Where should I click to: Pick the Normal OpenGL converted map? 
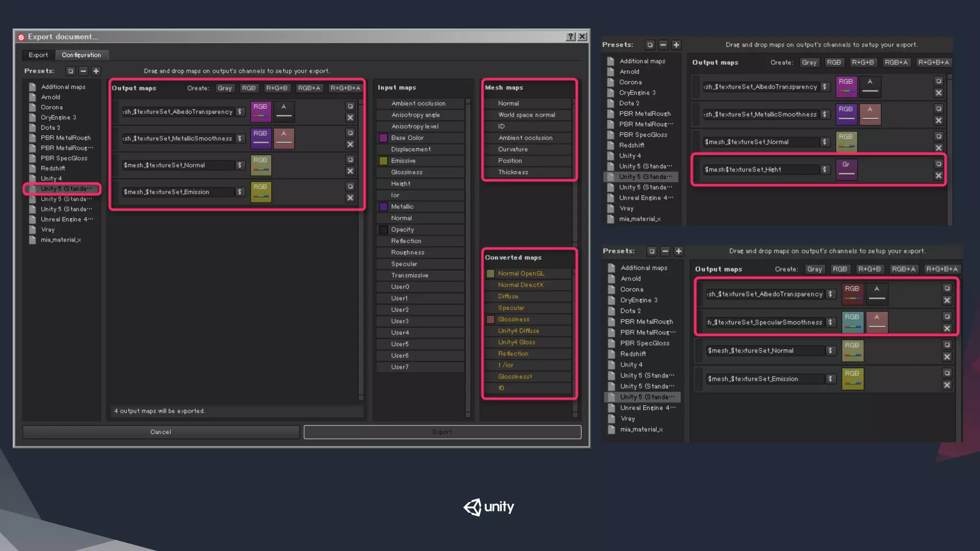point(521,273)
